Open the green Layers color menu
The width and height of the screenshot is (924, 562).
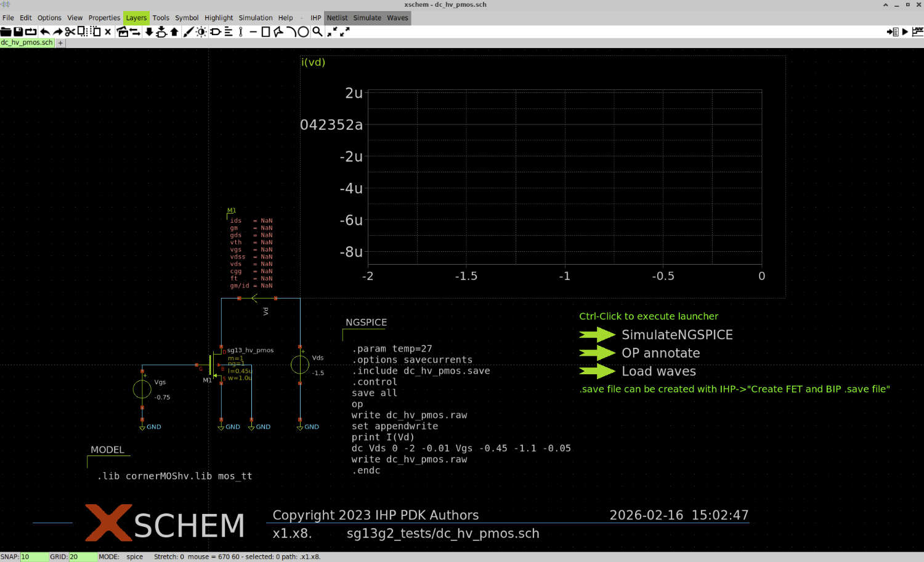[136, 18]
